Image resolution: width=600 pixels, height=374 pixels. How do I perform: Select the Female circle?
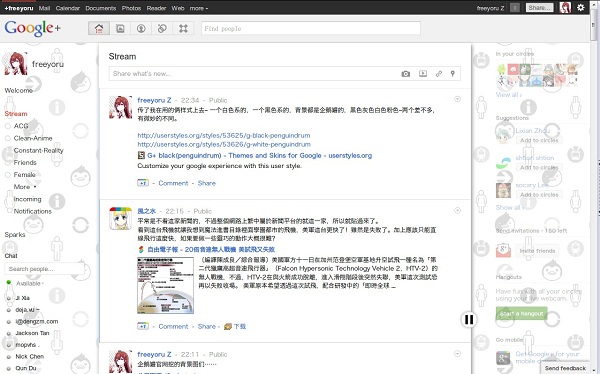pos(24,175)
